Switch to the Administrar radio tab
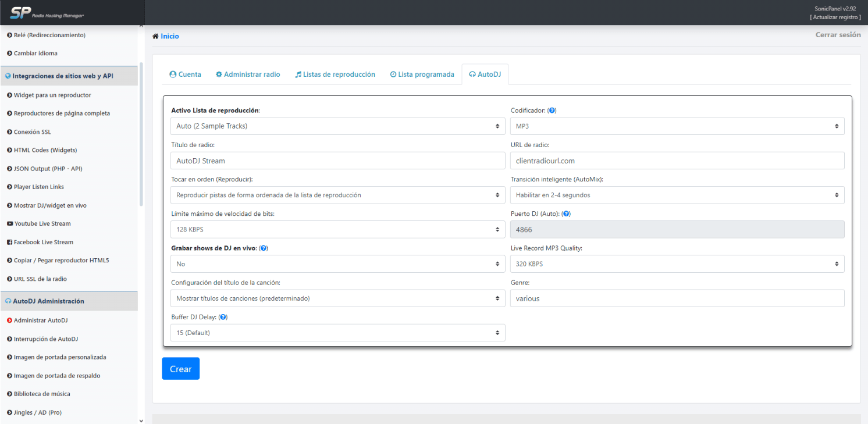Screen dimensions: 868x424 248,74
